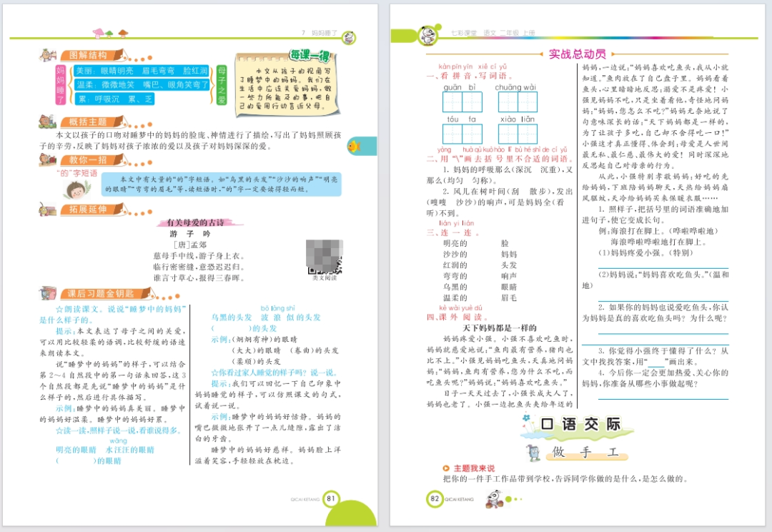
Task: Select the heading 图解结构
Action: [x=88, y=55]
